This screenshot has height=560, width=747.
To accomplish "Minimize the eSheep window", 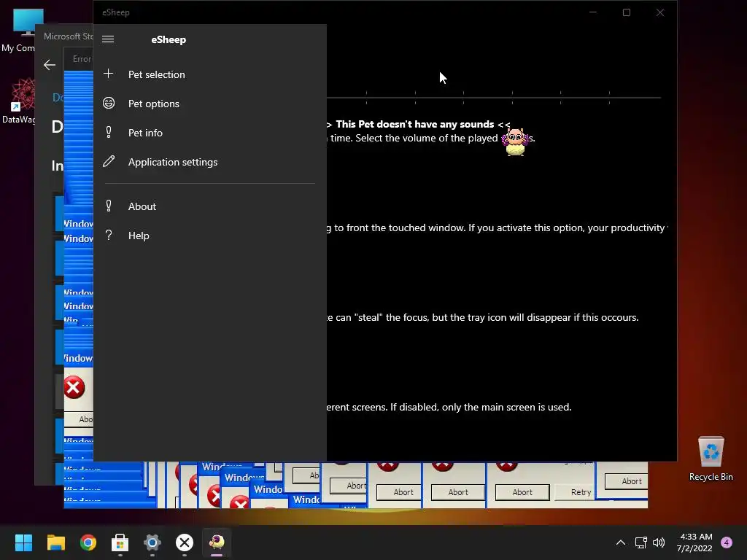I will (x=593, y=12).
